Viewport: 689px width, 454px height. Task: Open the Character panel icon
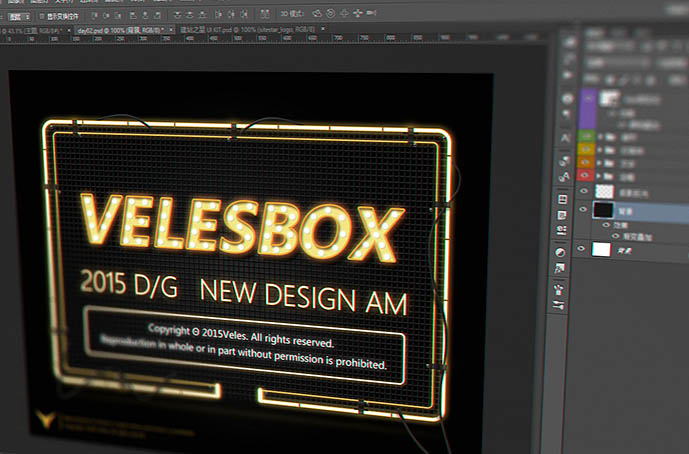click(x=565, y=138)
